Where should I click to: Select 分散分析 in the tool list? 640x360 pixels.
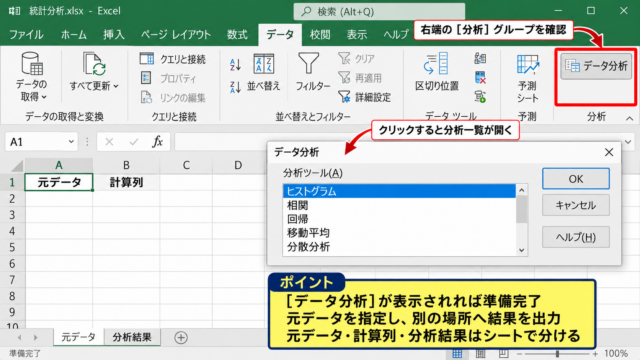point(399,247)
